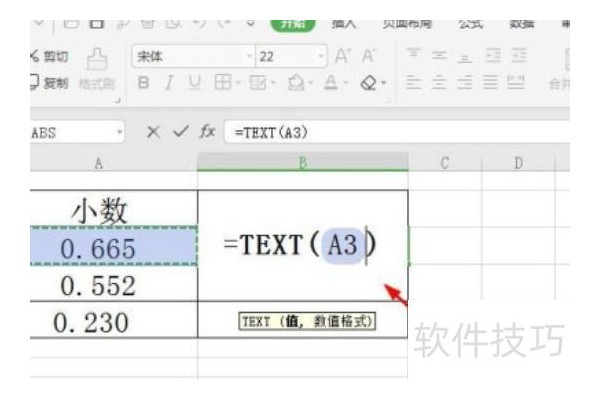
Task: Decrease indent in the top alignment row
Action: 493,56
